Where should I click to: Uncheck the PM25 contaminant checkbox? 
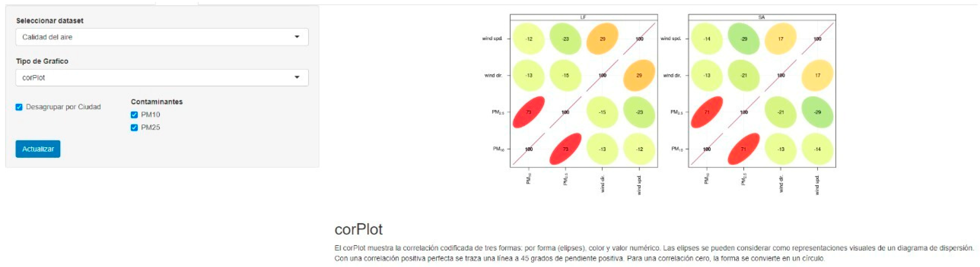[134, 128]
